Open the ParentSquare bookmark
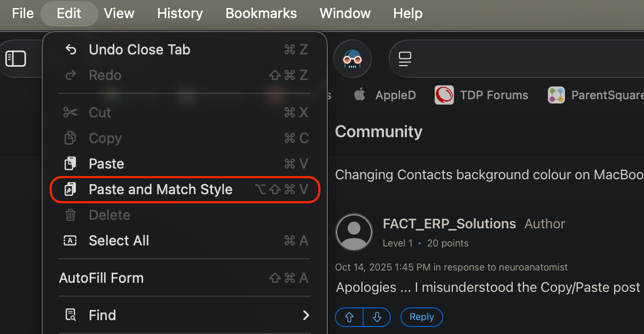This screenshot has height=334, width=644. click(596, 96)
